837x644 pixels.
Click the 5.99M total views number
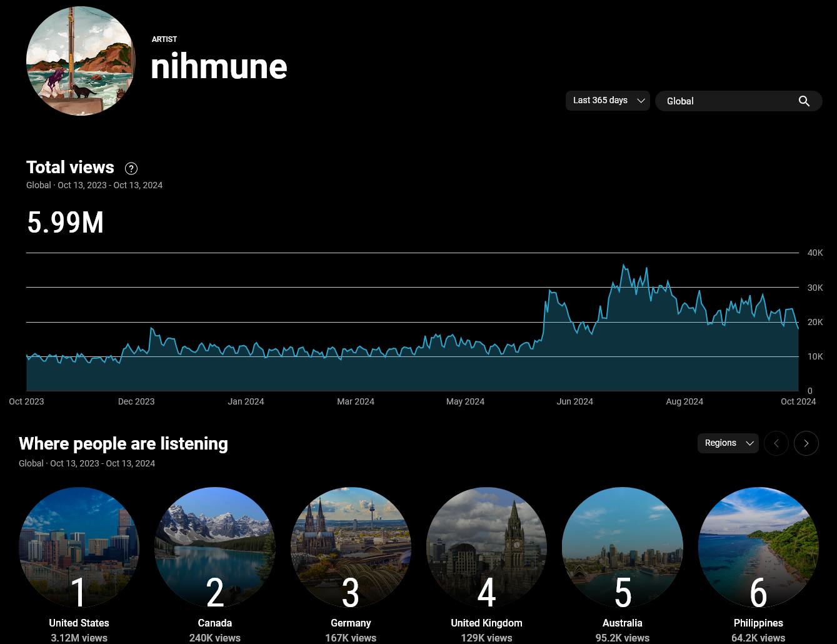point(66,223)
